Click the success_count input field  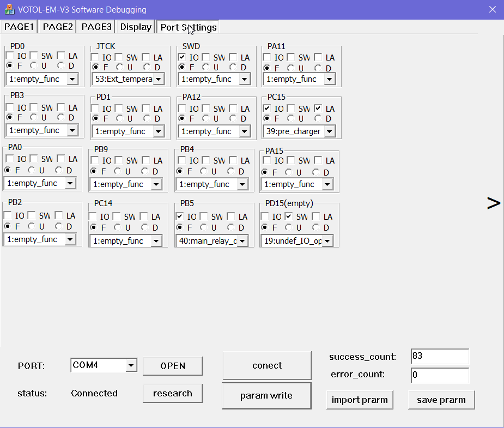[439, 357]
